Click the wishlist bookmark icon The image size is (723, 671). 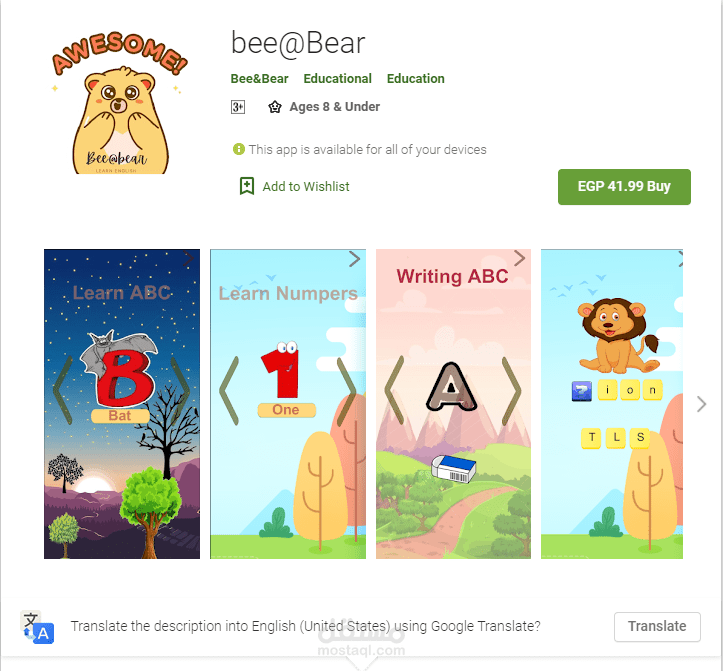pyautogui.click(x=247, y=186)
